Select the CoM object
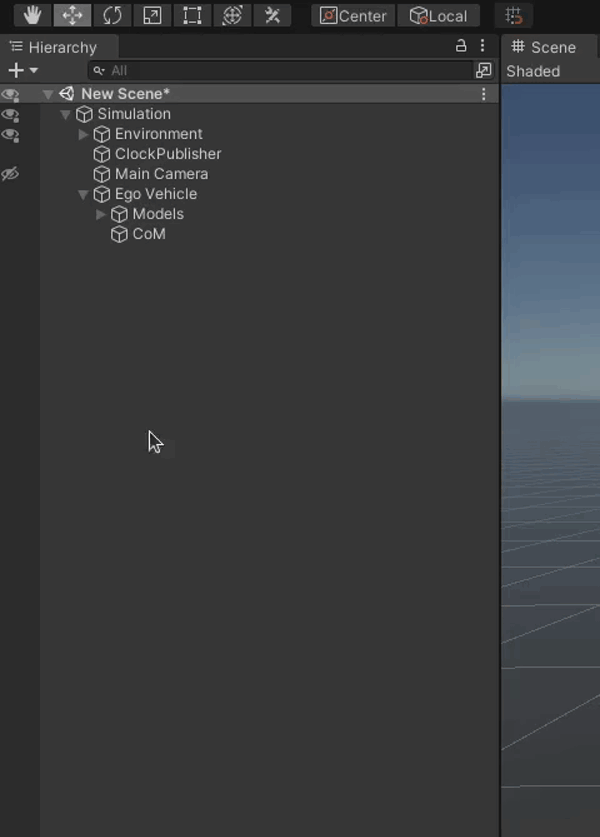This screenshot has height=837, width=600. pyautogui.click(x=149, y=234)
